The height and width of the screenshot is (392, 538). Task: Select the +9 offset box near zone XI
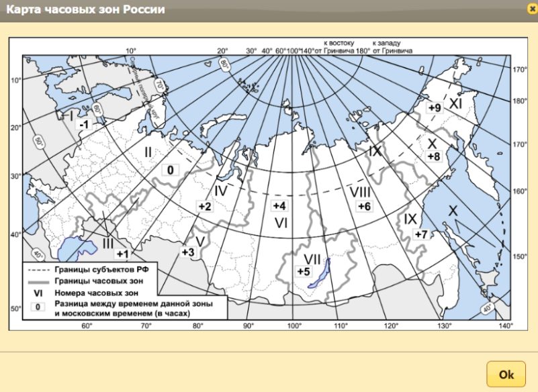point(434,108)
